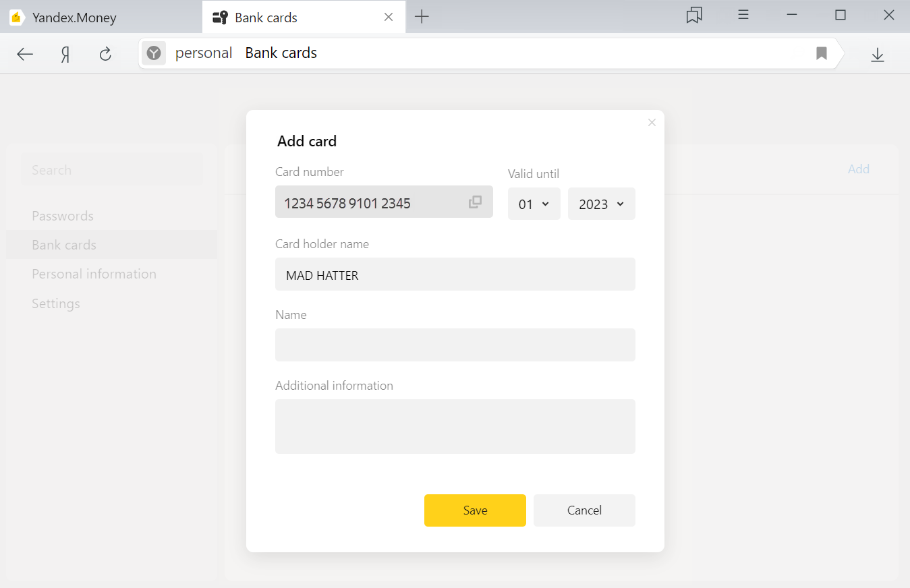
Task: Open the expiry month dropdown showing 01
Action: (534, 204)
